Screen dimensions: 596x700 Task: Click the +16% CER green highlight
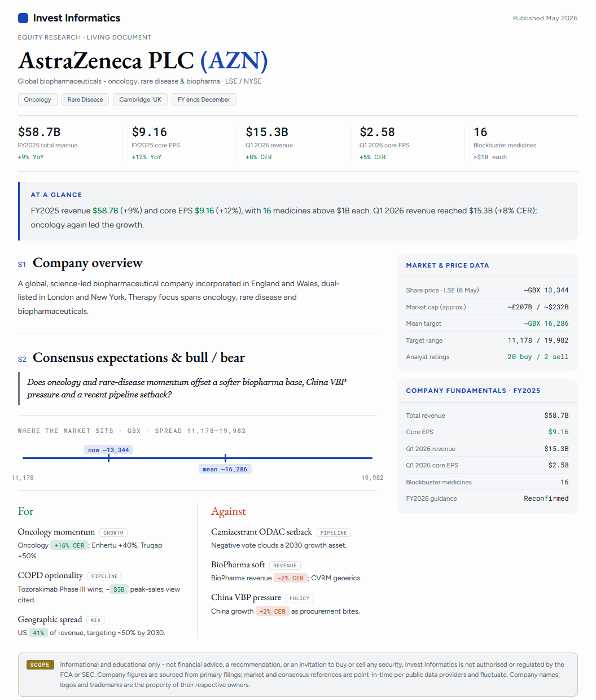(69, 545)
